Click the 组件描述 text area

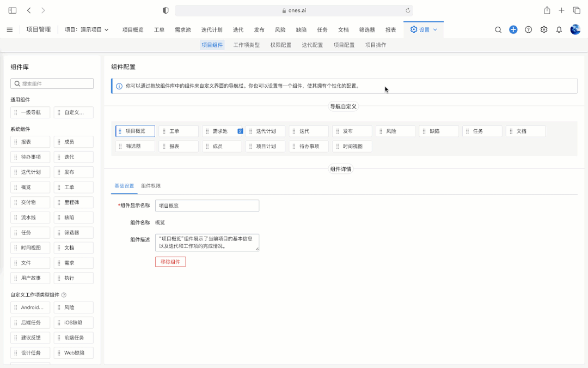pos(207,242)
